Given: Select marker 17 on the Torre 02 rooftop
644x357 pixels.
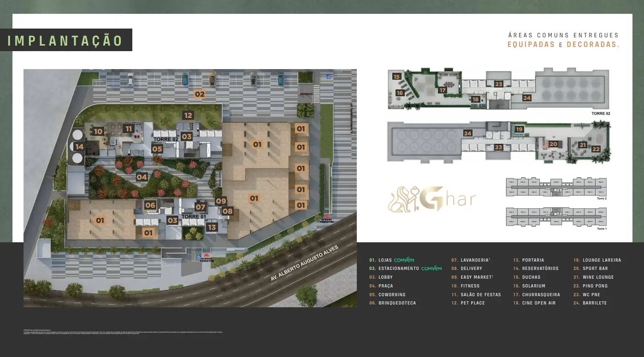Looking at the screenshot, I should [442, 90].
